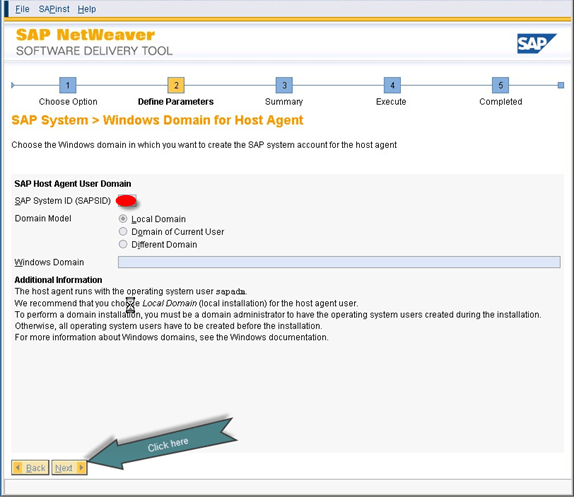Click the "Windows Domain for Host Agent" title
This screenshot has height=498, width=574.
pos(203,120)
